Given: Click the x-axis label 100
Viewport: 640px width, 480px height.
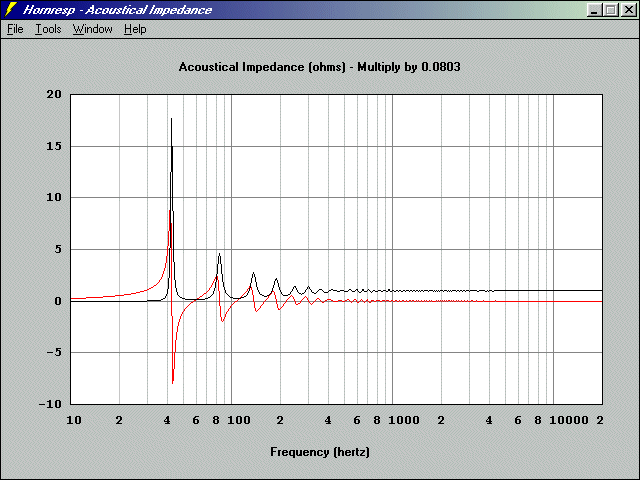Looking at the screenshot, I should pyautogui.click(x=239, y=420).
